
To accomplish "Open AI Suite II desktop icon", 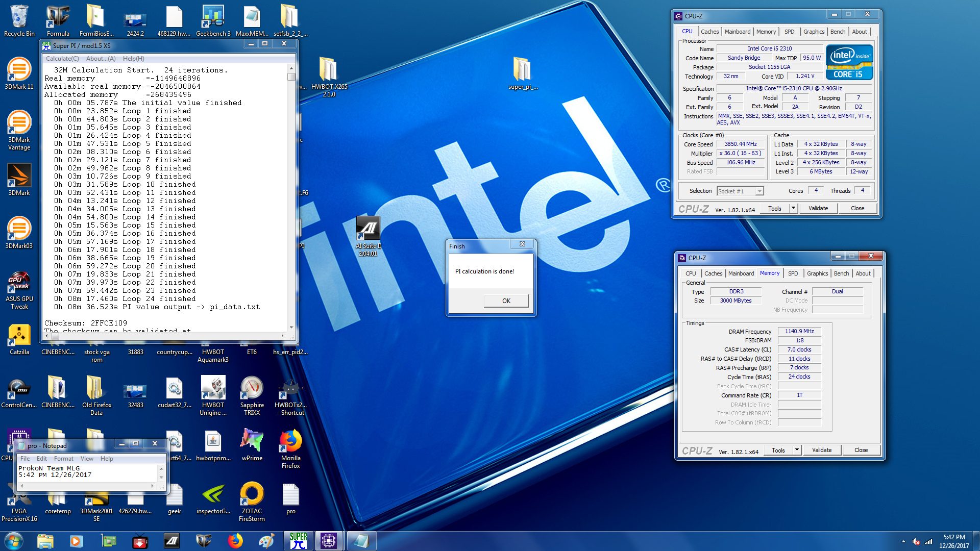I will [368, 236].
